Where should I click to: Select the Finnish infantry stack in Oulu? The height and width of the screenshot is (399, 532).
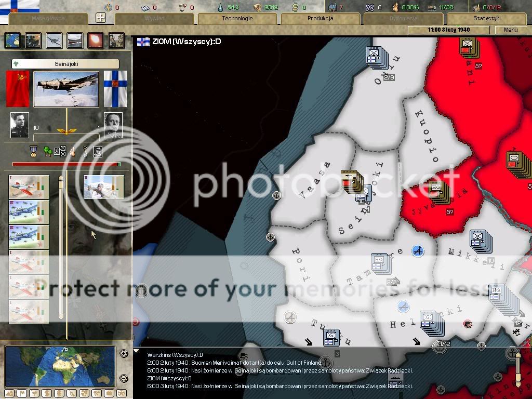pos(377,58)
